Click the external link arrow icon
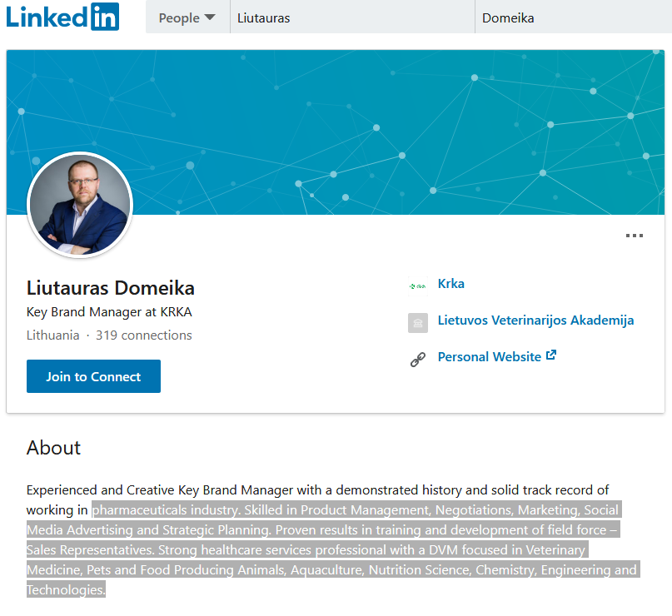This screenshot has width=672, height=616. coord(551,355)
